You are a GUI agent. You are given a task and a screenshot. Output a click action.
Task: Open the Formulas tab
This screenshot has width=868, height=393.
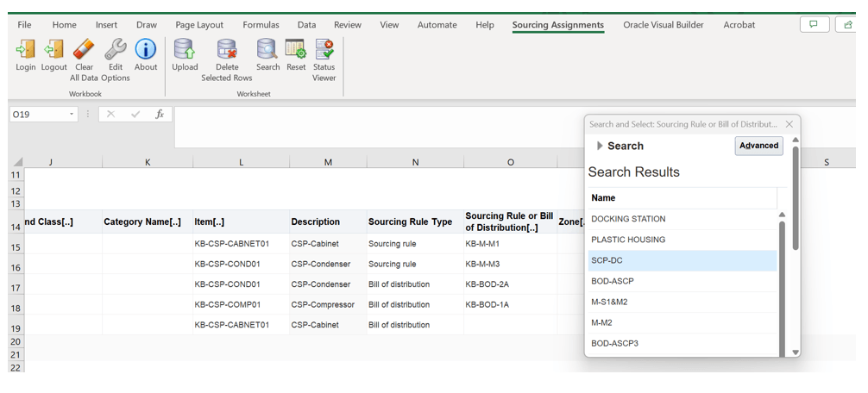pos(261,25)
